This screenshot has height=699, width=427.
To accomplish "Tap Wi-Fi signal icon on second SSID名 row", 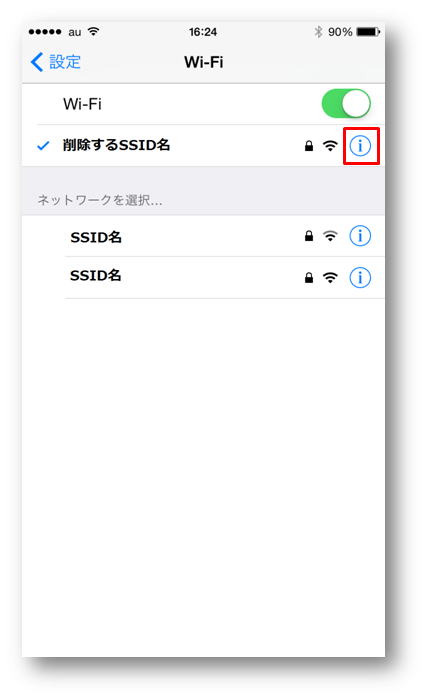I will click(330, 278).
